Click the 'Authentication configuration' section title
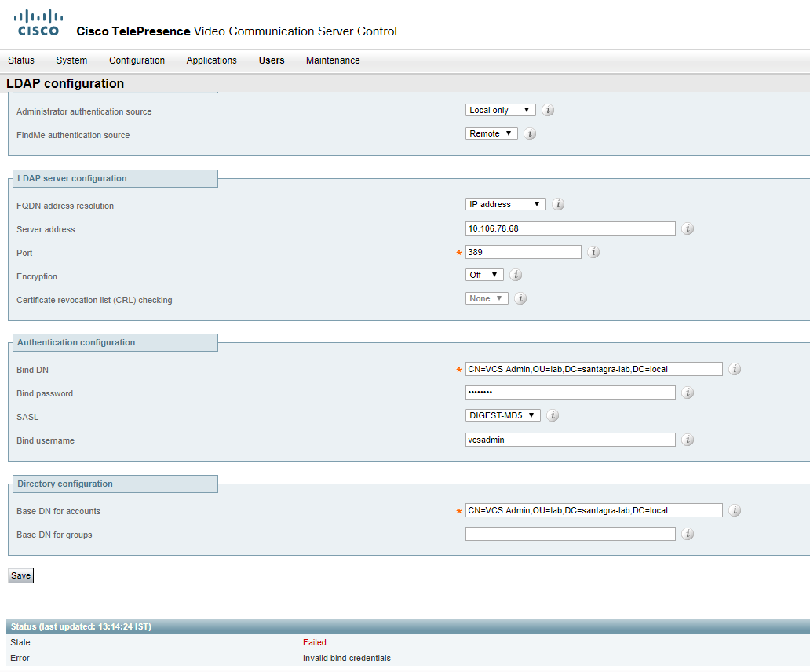 76,342
